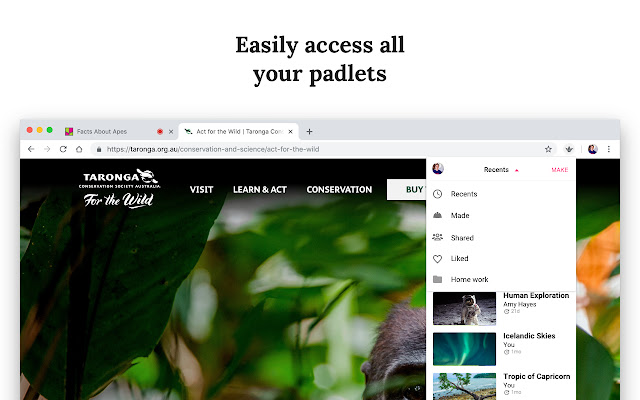Open a new browser tab
The height and width of the screenshot is (400, 640).
pos(309,131)
